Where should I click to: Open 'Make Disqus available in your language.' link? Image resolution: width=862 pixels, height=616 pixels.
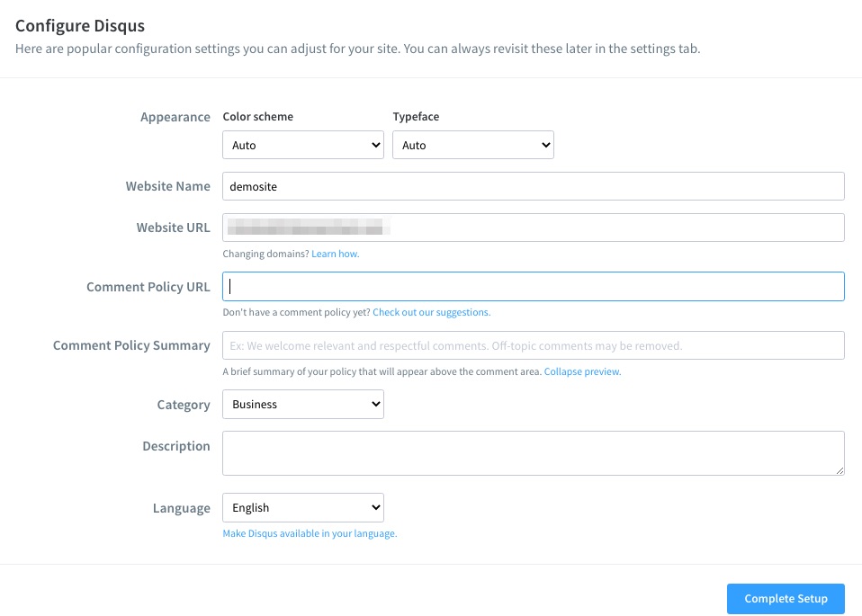tap(310, 533)
